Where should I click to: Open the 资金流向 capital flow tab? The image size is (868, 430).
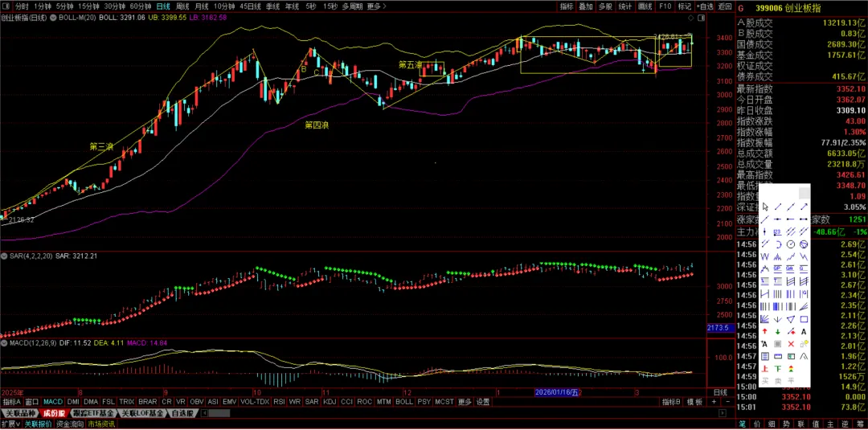(x=70, y=424)
